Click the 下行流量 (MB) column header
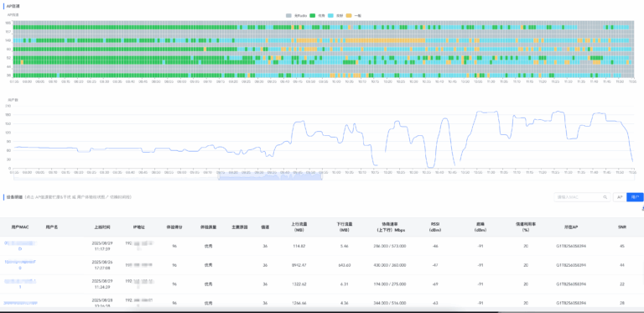The width and height of the screenshot is (644, 313). pos(344,227)
